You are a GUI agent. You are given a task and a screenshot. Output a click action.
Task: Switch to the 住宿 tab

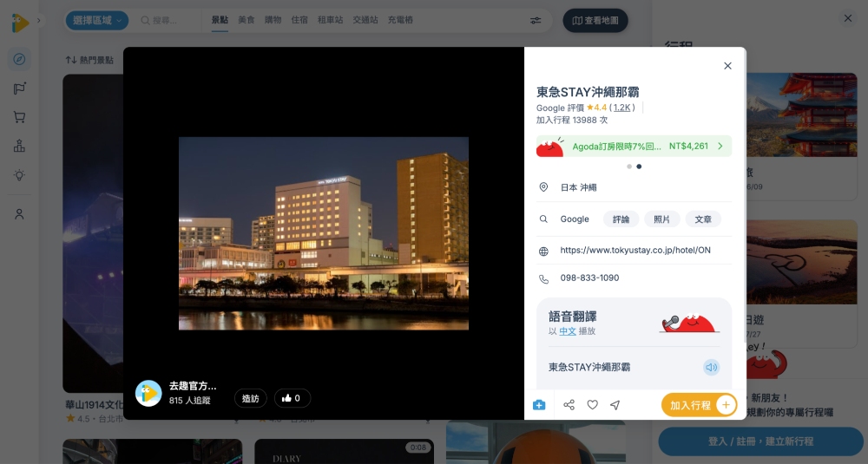coord(299,20)
